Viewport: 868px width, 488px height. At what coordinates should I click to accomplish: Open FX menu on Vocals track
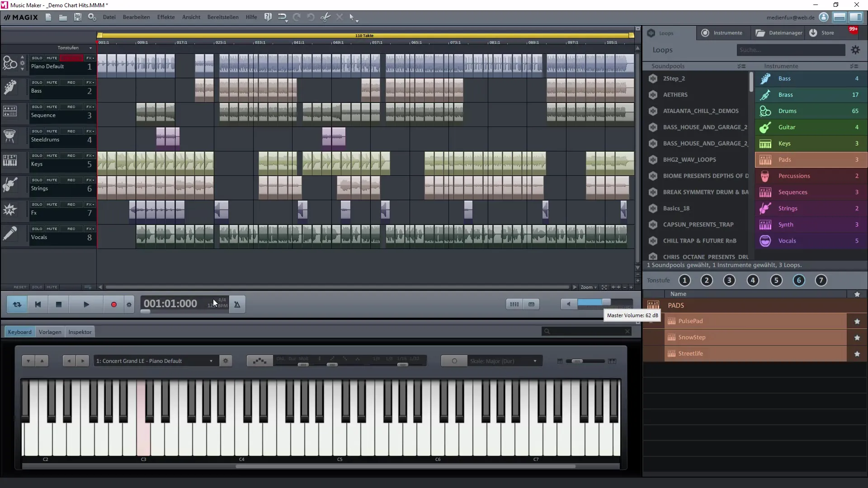point(90,229)
